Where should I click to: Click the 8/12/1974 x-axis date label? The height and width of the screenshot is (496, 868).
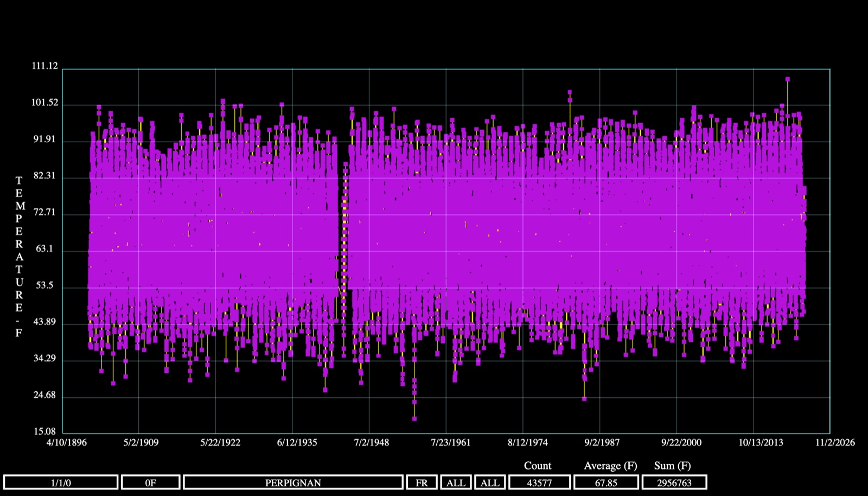pos(528,442)
